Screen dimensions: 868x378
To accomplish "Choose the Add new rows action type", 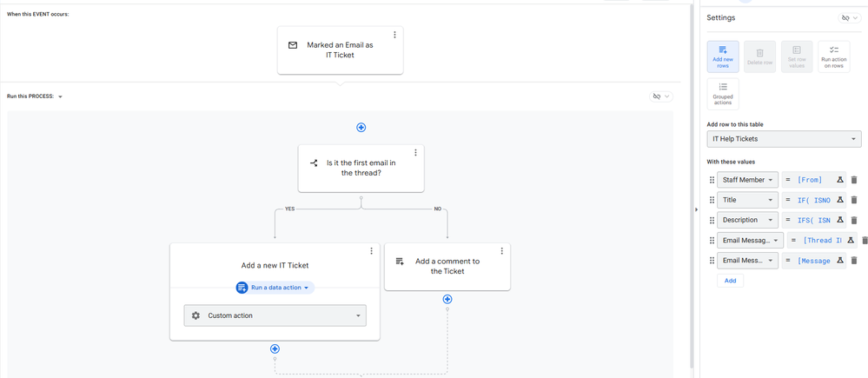I will 723,56.
